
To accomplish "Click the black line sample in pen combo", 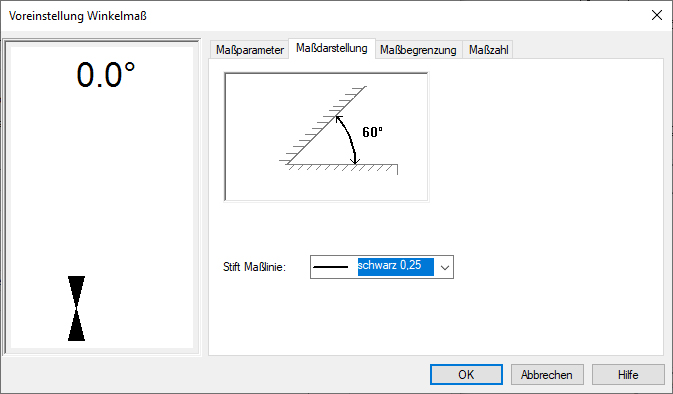I will click(330, 267).
